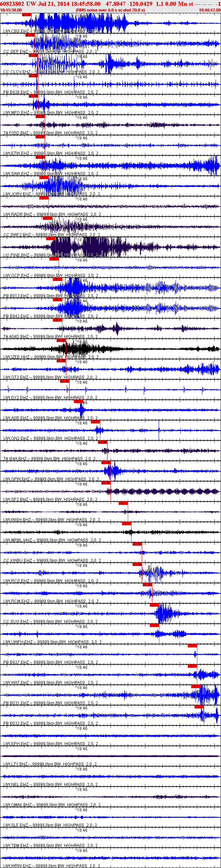Screen dimensions: 221x868
Task: Select the red pick flag on UW.CBS trace
Action: coord(26,15)
